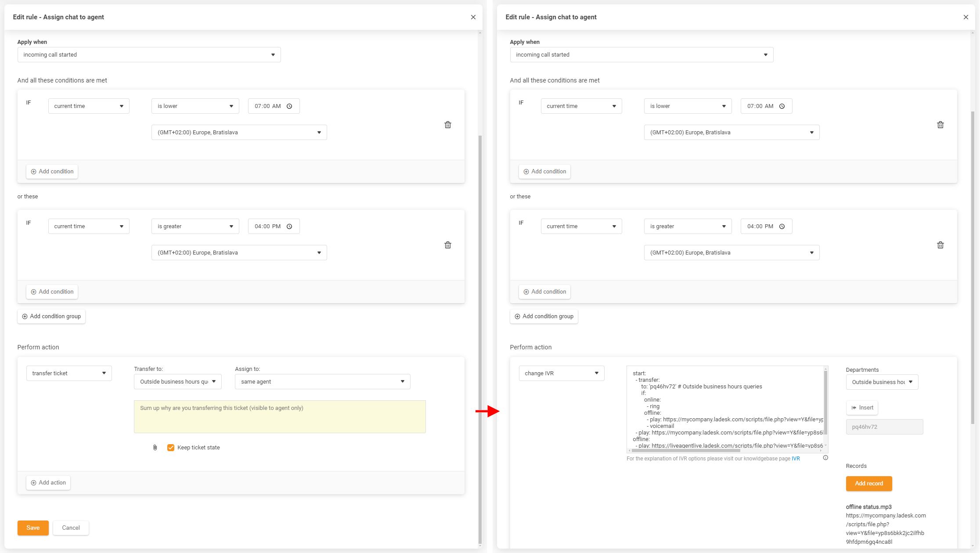Open the IVR knowledgebase link
The width and height of the screenshot is (980, 553).
pos(795,459)
